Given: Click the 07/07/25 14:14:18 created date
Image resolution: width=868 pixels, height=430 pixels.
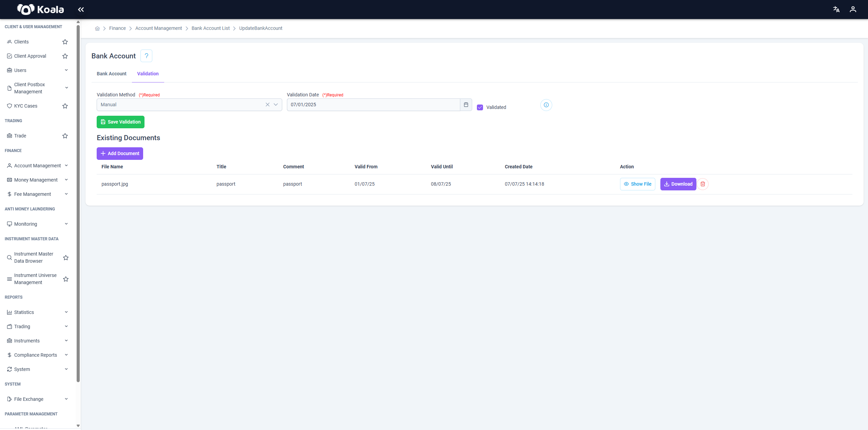Looking at the screenshot, I should [524, 184].
